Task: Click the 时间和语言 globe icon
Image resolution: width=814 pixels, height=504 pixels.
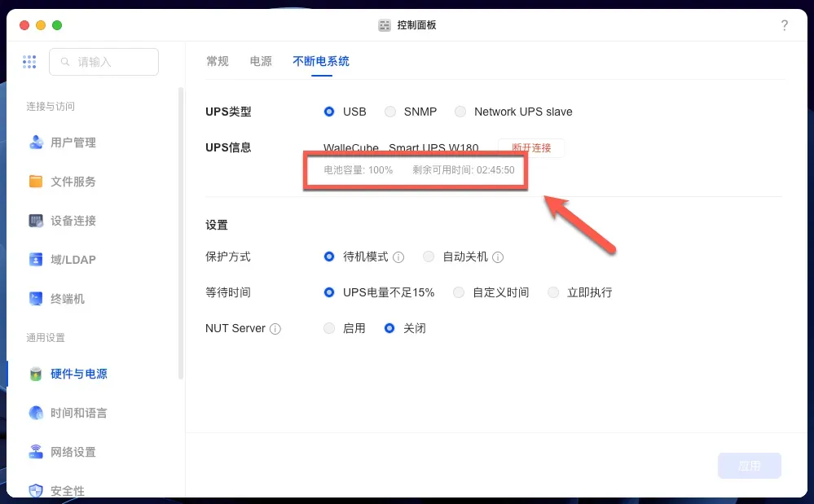Action: pos(36,413)
